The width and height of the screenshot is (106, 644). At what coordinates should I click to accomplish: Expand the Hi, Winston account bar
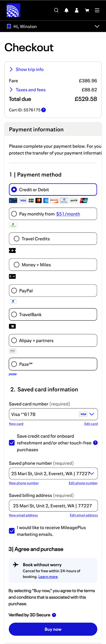pos(53,26)
